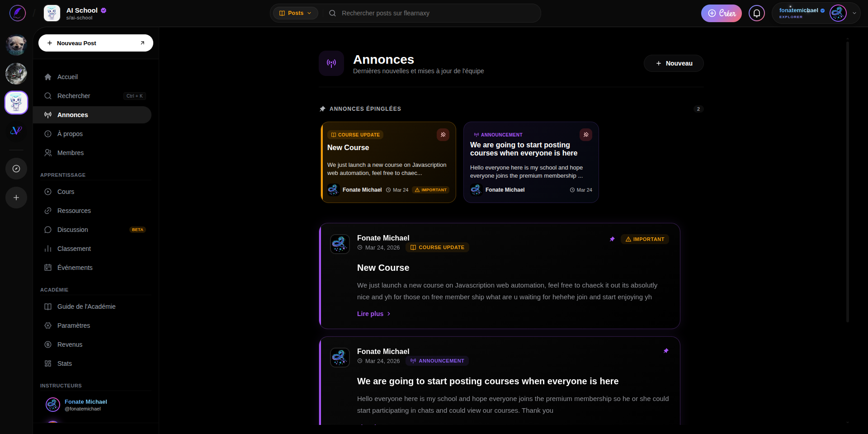
Task: Open Ressources from the sidebar
Action: tap(73, 211)
